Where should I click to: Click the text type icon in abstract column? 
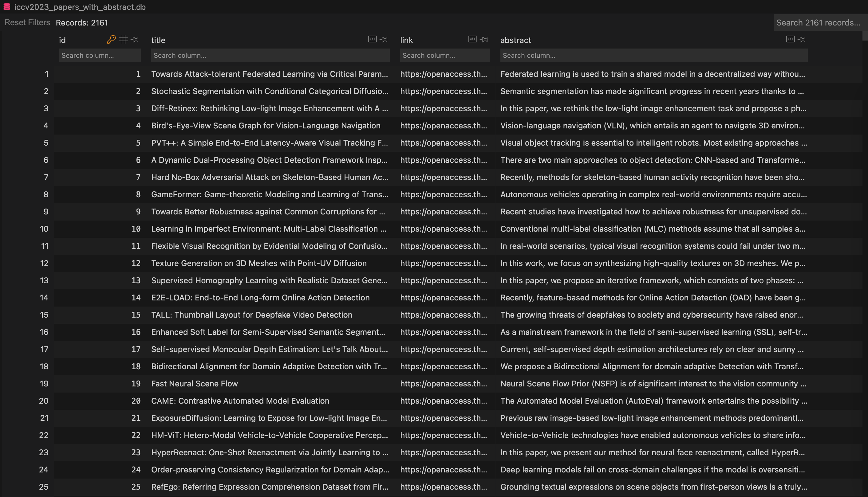tap(790, 39)
